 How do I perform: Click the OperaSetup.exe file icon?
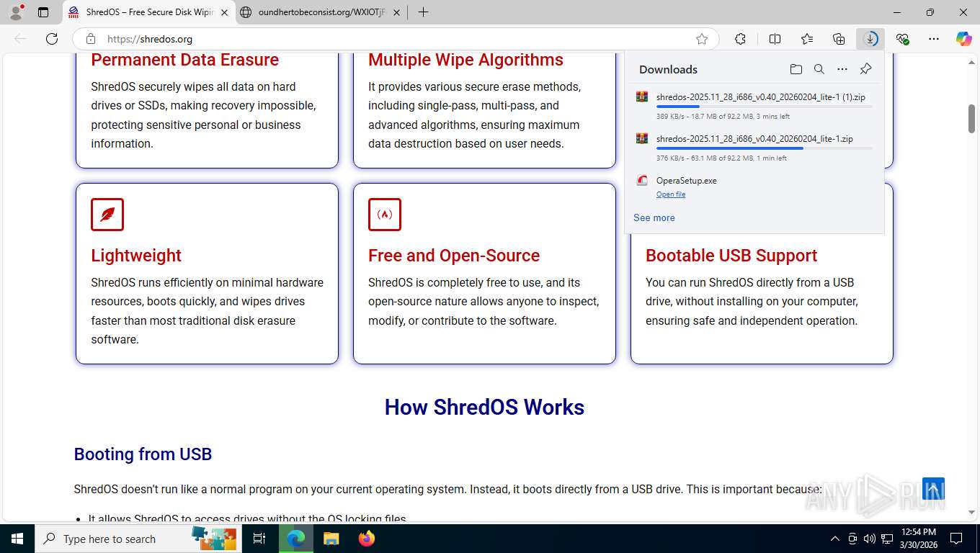click(642, 181)
